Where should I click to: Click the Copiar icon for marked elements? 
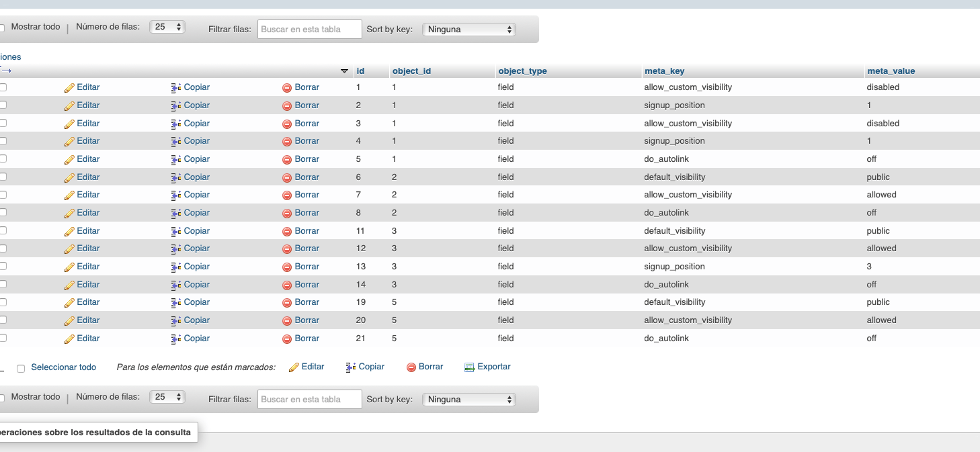pos(351,367)
